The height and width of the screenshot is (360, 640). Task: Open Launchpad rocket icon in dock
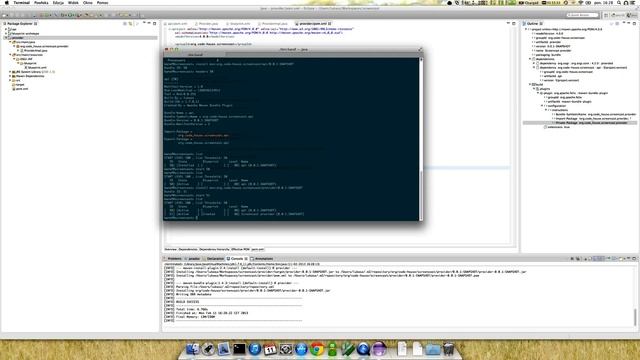[208, 349]
